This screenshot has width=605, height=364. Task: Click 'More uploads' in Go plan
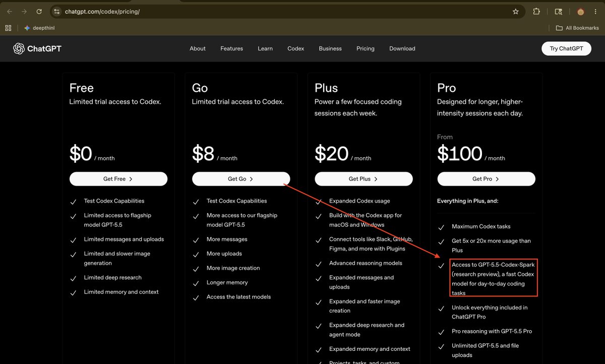[224, 254]
